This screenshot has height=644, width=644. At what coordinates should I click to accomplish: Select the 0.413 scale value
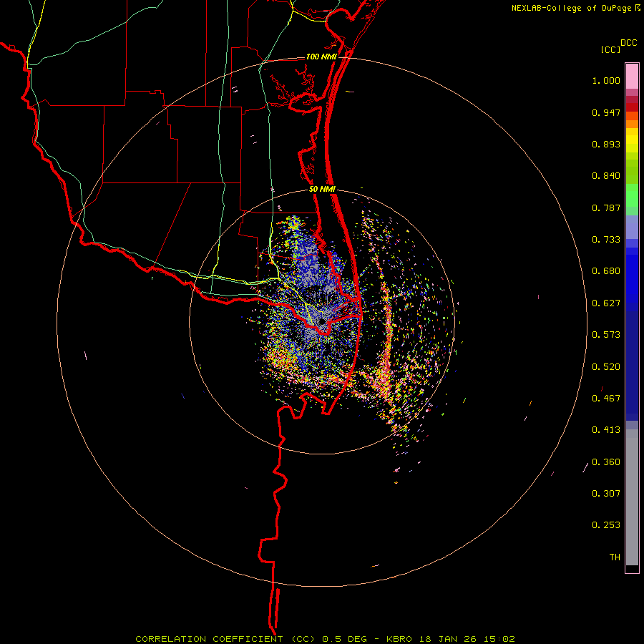[x=606, y=430]
